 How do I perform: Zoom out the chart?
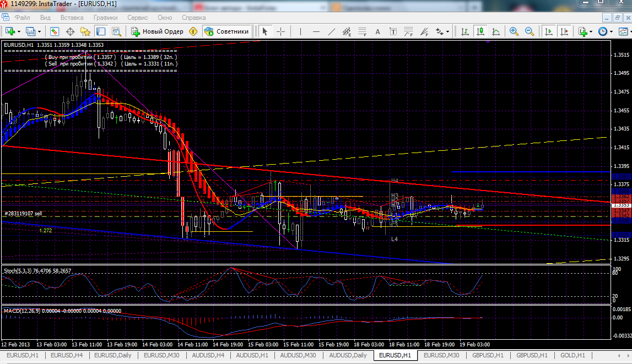529,31
